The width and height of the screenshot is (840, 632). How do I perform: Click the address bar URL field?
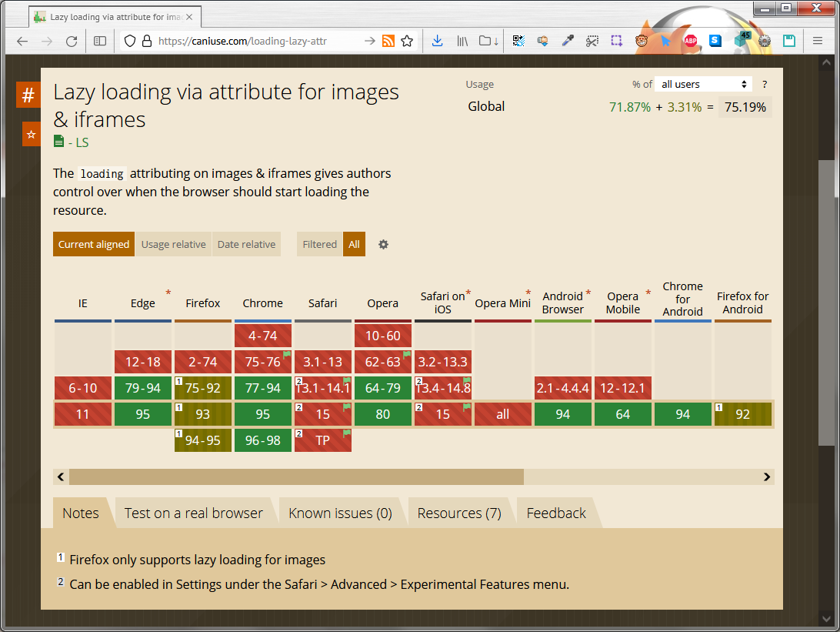pyautogui.click(x=257, y=42)
